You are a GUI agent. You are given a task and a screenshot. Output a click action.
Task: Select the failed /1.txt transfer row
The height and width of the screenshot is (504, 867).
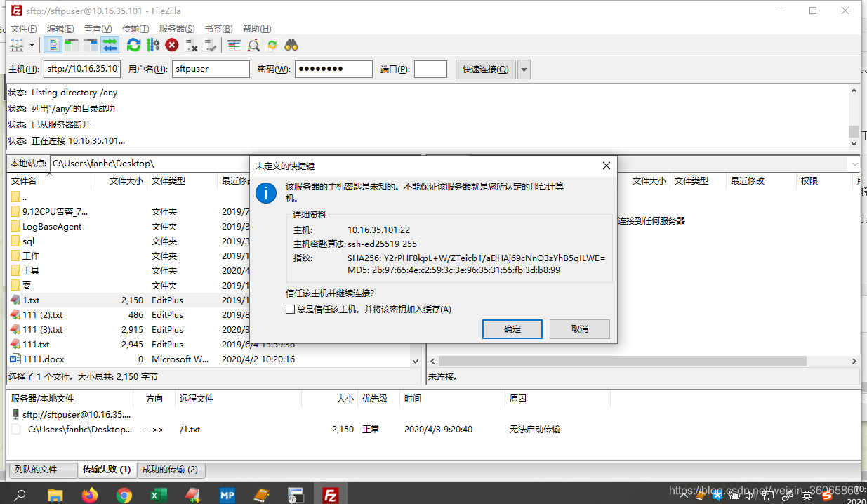[310, 429]
